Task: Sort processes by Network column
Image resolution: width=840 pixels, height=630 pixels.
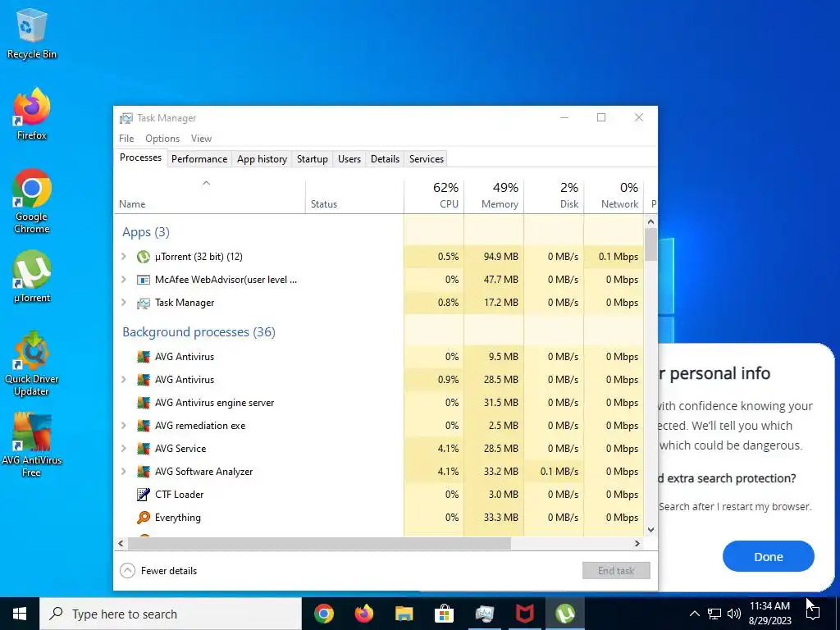Action: tap(614, 196)
